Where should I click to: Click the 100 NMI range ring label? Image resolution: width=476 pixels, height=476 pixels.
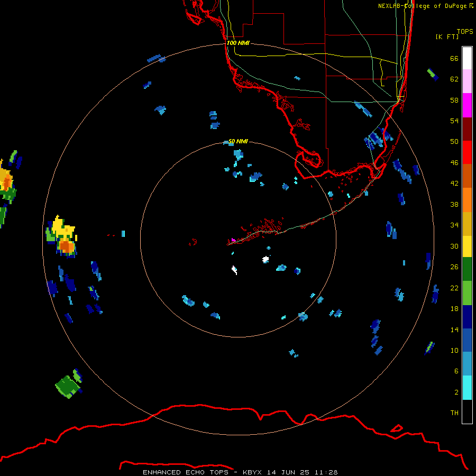pos(238,43)
